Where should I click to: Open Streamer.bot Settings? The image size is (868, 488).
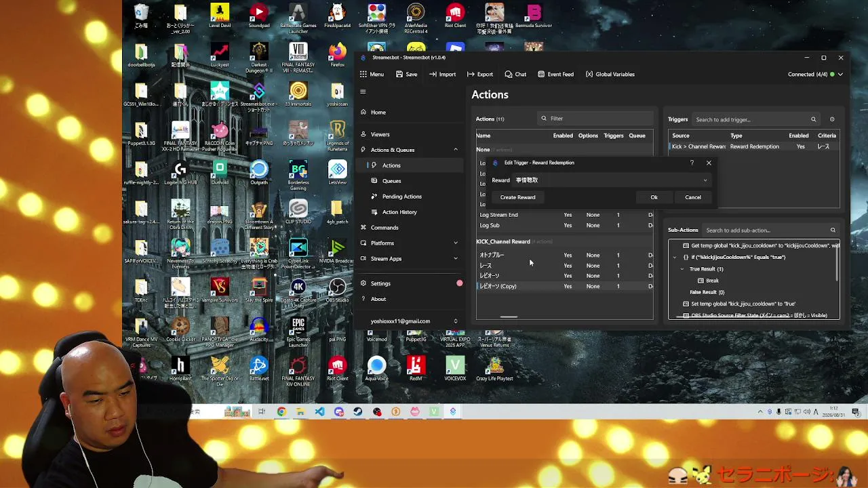tap(410, 283)
